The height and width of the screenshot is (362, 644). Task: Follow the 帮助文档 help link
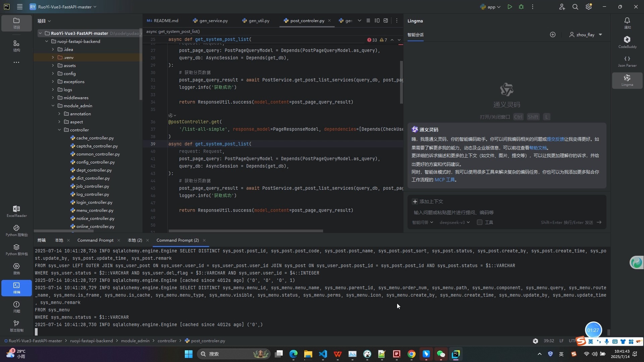coord(538,147)
